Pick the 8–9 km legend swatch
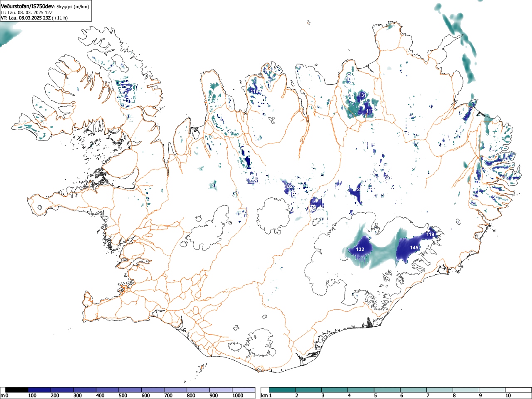The height and width of the screenshot is (399, 532). coord(466,390)
